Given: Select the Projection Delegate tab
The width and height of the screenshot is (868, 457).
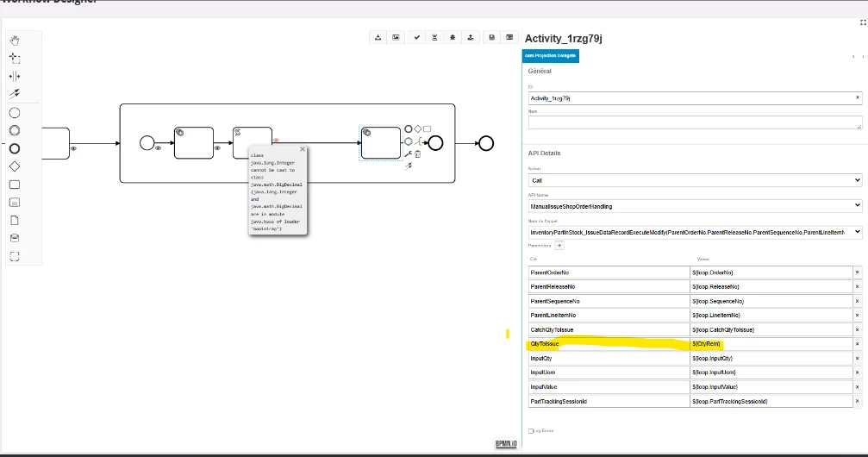Looking at the screenshot, I should (551, 56).
